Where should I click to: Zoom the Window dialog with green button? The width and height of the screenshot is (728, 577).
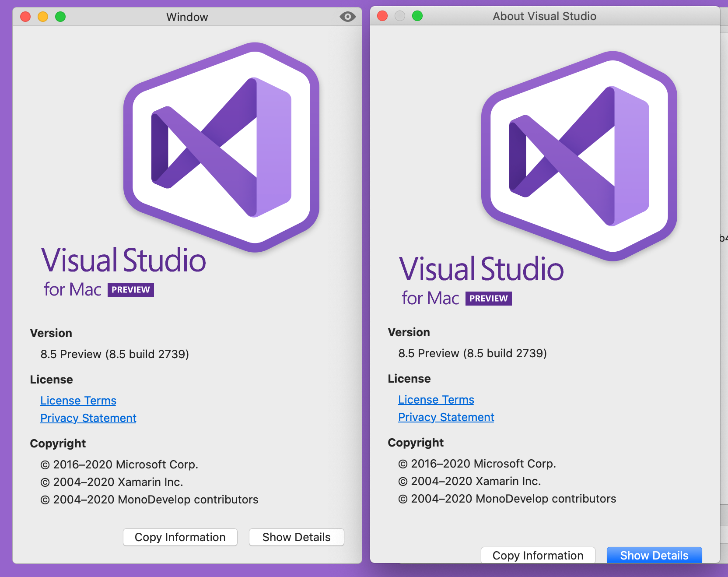coord(60,17)
